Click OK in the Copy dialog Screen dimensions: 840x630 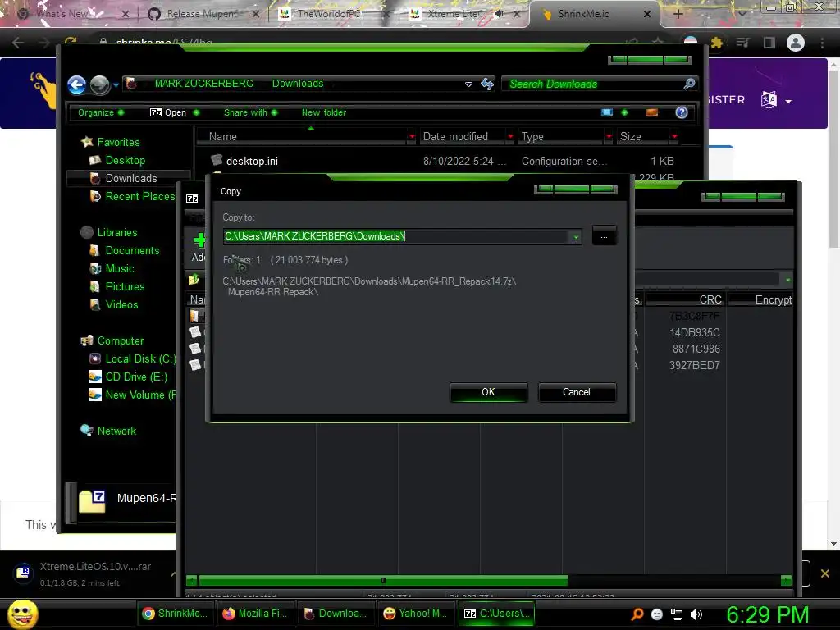[x=489, y=392]
